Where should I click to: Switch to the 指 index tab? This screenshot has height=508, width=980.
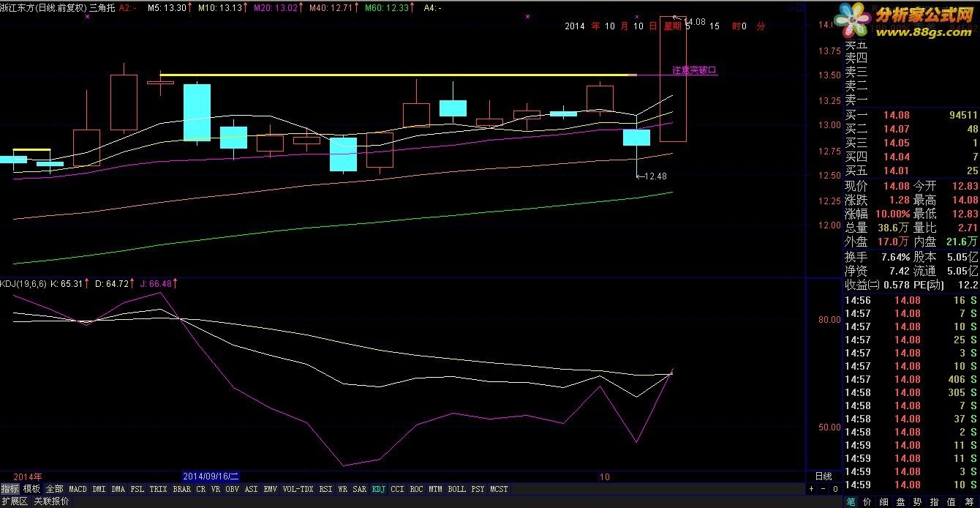coord(934,502)
